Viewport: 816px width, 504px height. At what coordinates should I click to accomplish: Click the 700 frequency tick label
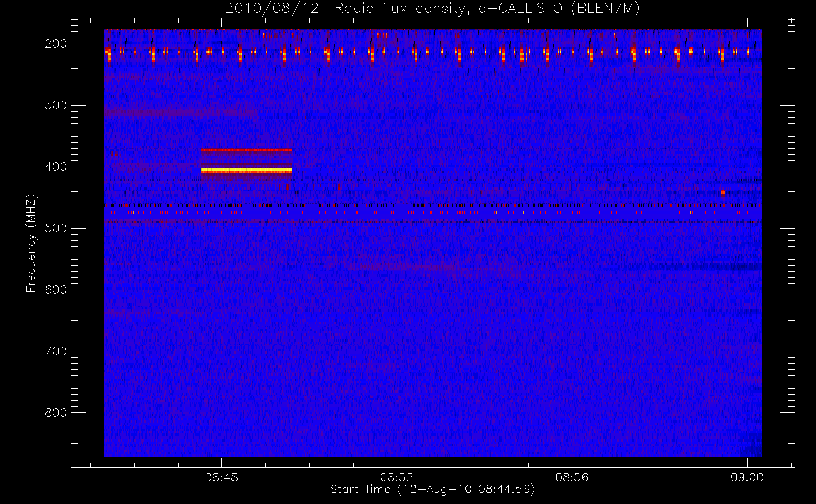pyautogui.click(x=56, y=351)
